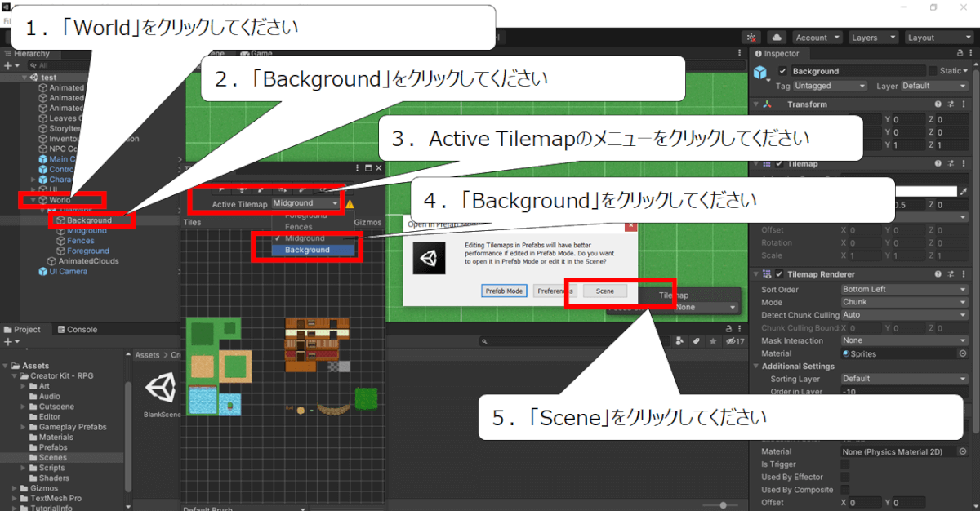Pick Material object for Sprites field

(x=963, y=353)
